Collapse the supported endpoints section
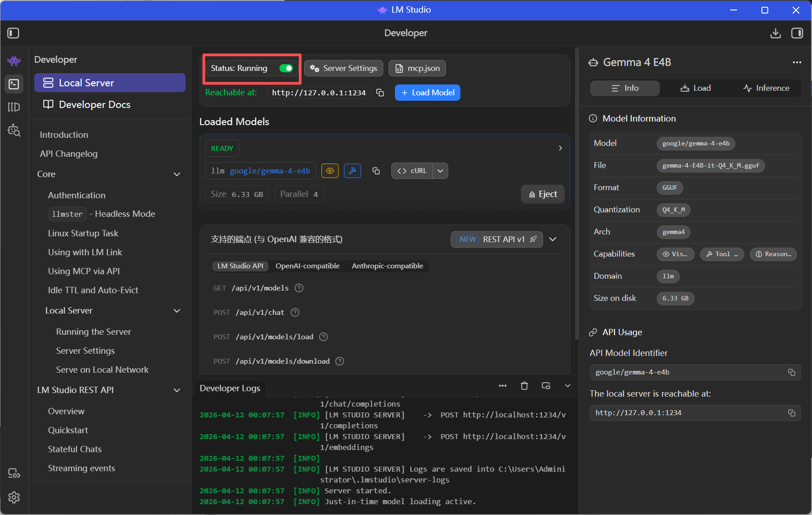 [553, 239]
